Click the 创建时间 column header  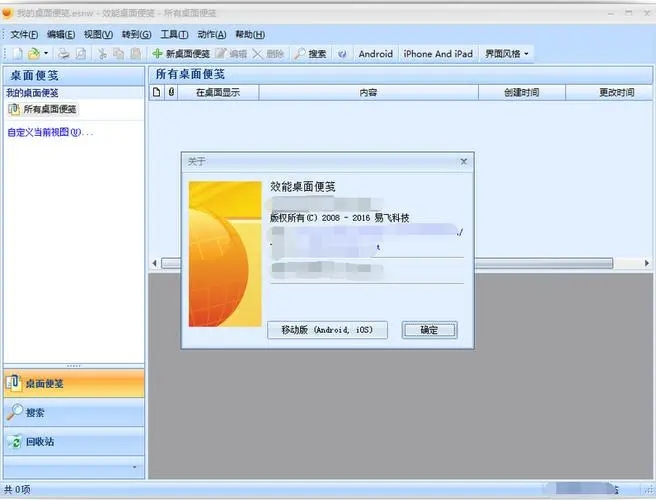[x=521, y=92]
